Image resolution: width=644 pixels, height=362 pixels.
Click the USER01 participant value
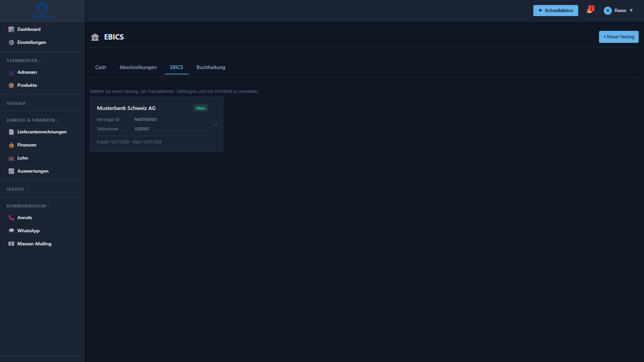pos(142,129)
